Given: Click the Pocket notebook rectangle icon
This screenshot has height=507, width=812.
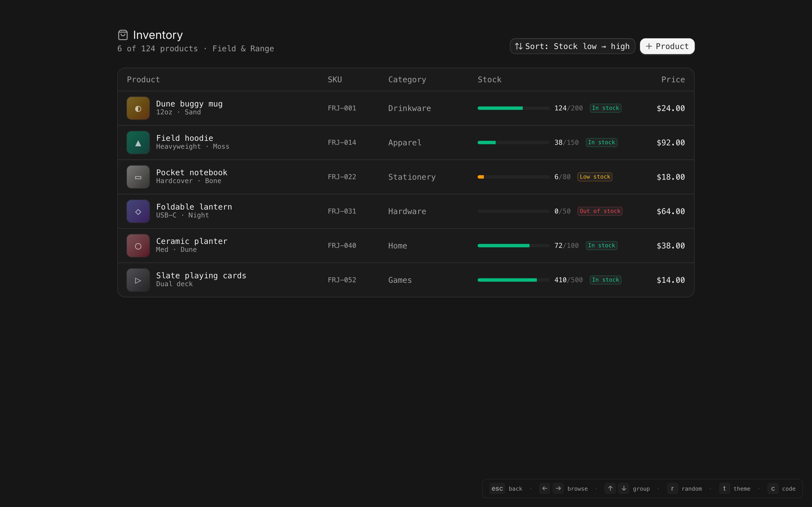Looking at the screenshot, I should pos(138,177).
